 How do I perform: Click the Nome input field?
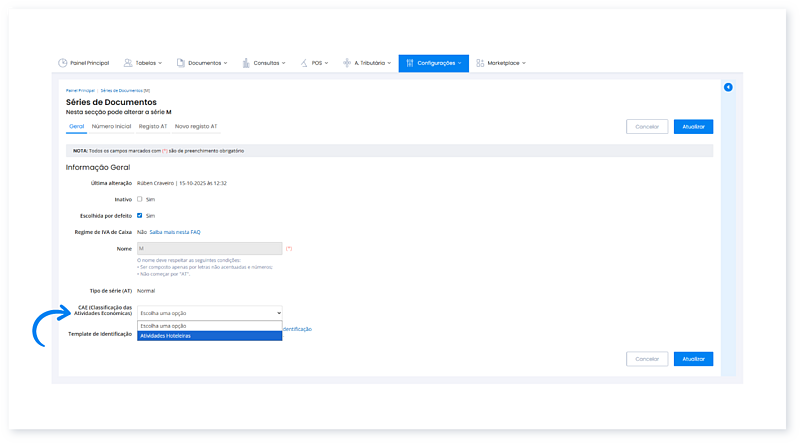point(209,248)
